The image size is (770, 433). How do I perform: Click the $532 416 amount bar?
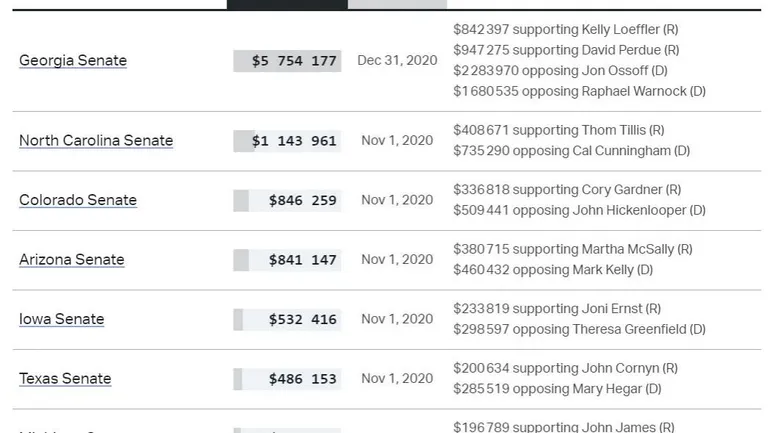pos(288,319)
